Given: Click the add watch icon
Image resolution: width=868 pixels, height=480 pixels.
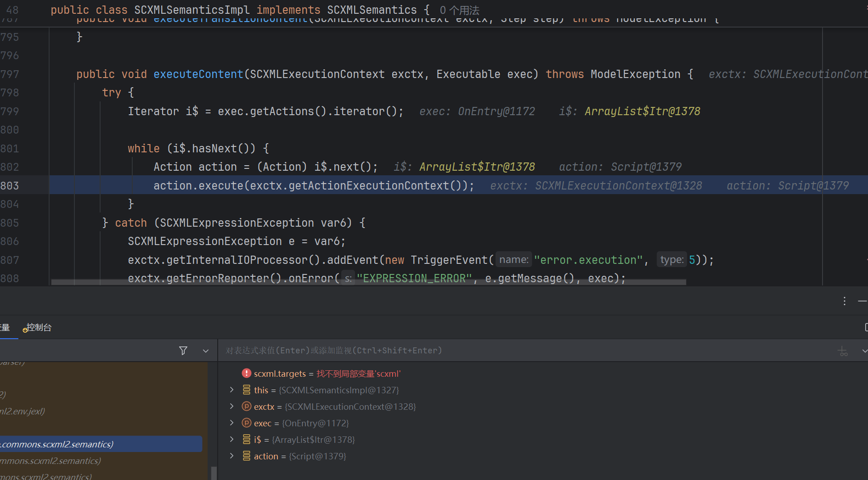Looking at the screenshot, I should [x=842, y=351].
